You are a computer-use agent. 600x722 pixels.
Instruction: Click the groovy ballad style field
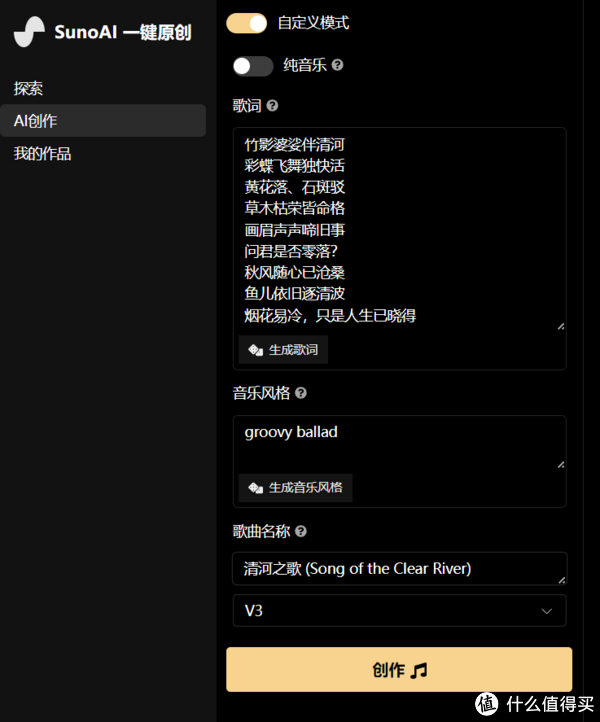point(398,441)
